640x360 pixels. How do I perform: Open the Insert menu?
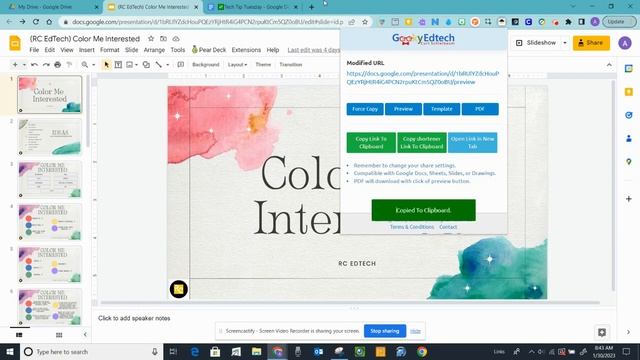pyautogui.click(x=87, y=50)
